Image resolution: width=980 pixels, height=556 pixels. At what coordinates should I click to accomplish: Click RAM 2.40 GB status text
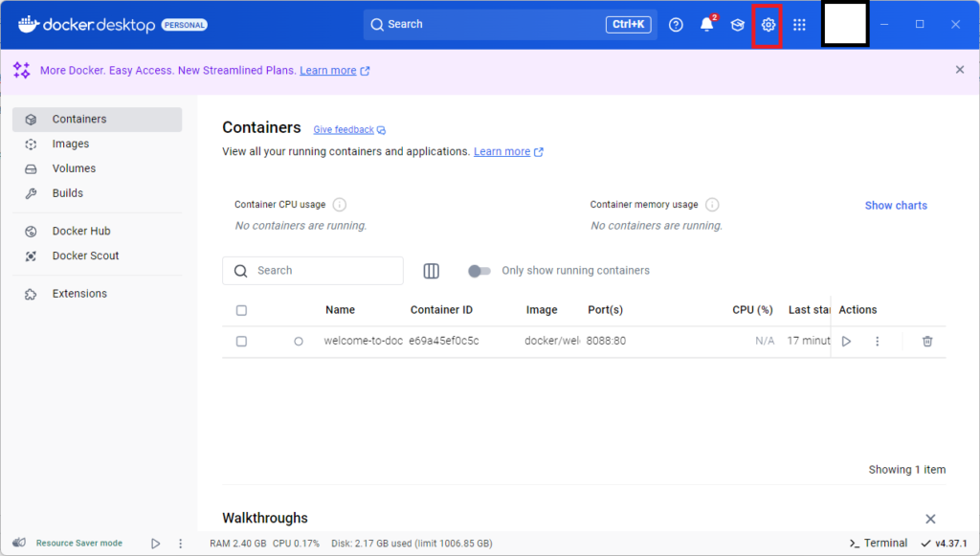(x=237, y=543)
